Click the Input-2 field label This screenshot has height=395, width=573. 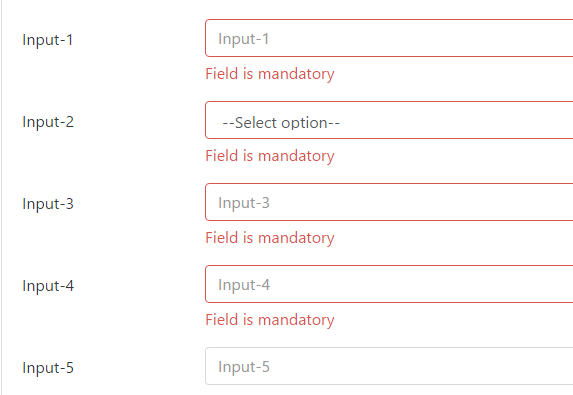[48, 122]
